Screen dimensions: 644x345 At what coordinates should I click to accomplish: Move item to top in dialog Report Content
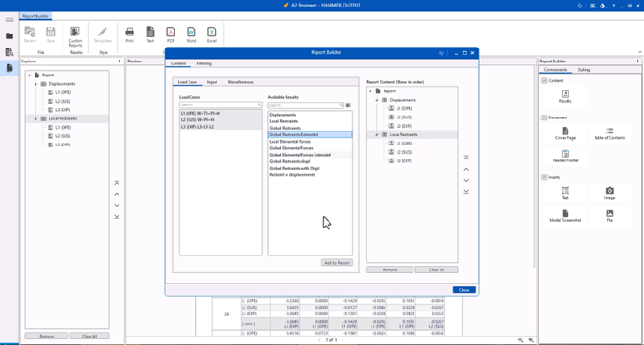coord(466,158)
